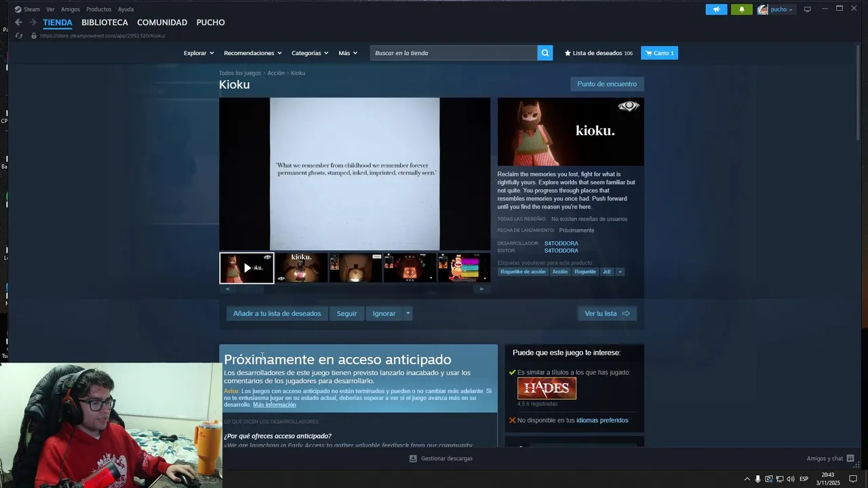
Task: Open the green notifications bell
Action: click(x=741, y=9)
